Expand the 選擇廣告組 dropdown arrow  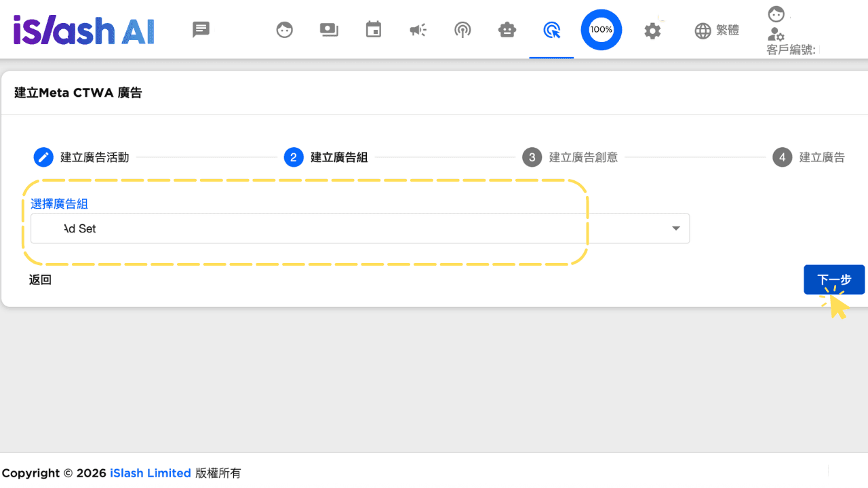(676, 228)
